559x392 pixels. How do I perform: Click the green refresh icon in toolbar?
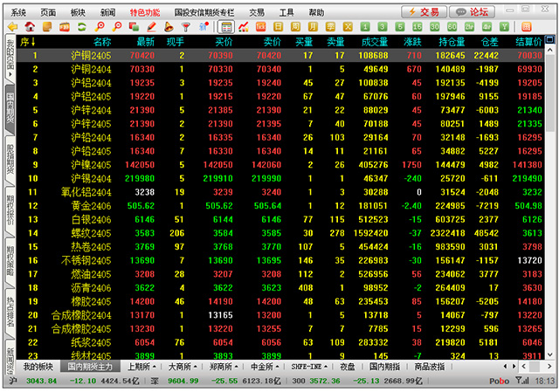pos(81,27)
